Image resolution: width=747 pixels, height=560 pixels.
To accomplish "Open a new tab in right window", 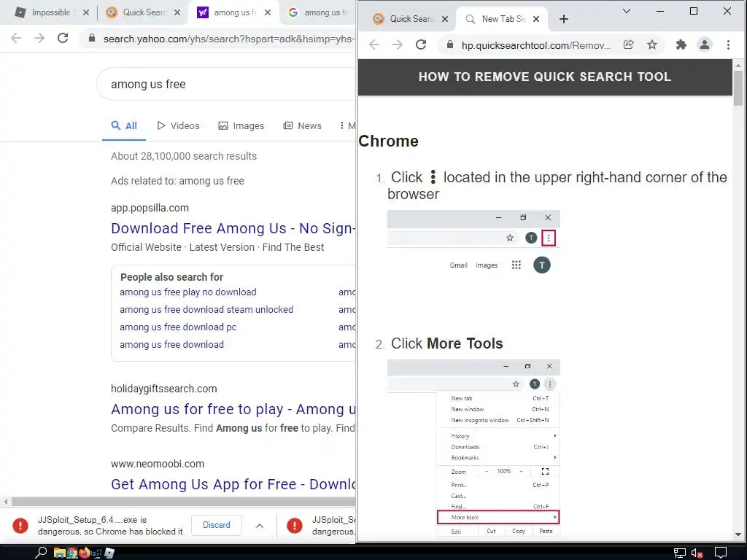I will 564,19.
